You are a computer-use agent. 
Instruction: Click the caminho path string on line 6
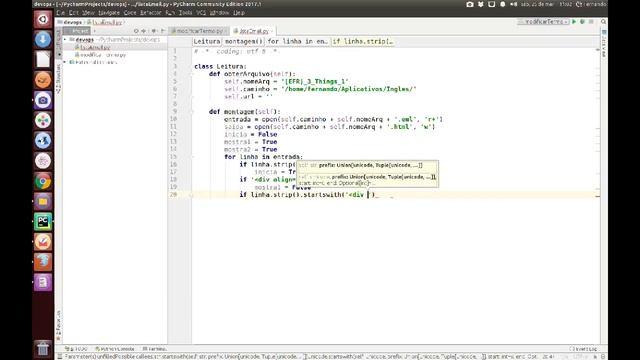pos(349,89)
